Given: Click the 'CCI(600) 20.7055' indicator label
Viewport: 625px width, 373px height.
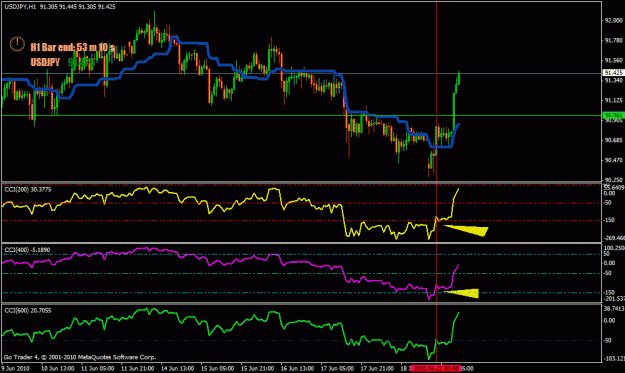Looking at the screenshot, I should pyautogui.click(x=28, y=310).
